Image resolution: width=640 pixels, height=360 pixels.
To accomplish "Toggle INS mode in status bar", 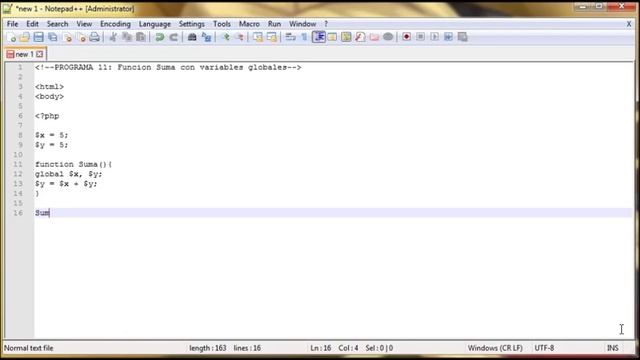I will click(x=613, y=348).
